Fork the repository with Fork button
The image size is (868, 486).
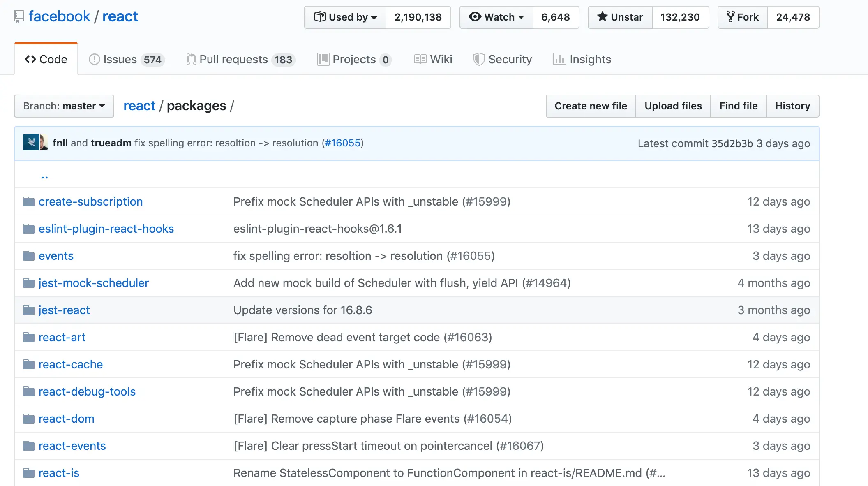(x=743, y=17)
